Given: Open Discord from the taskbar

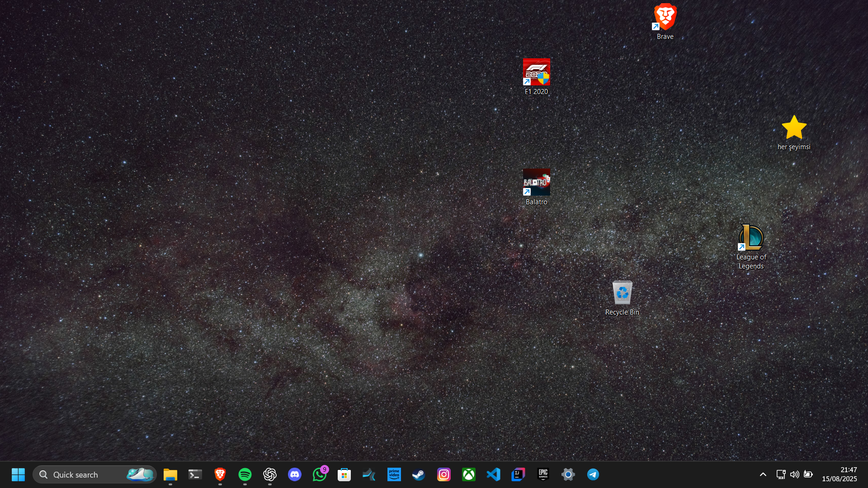Looking at the screenshot, I should (x=295, y=474).
